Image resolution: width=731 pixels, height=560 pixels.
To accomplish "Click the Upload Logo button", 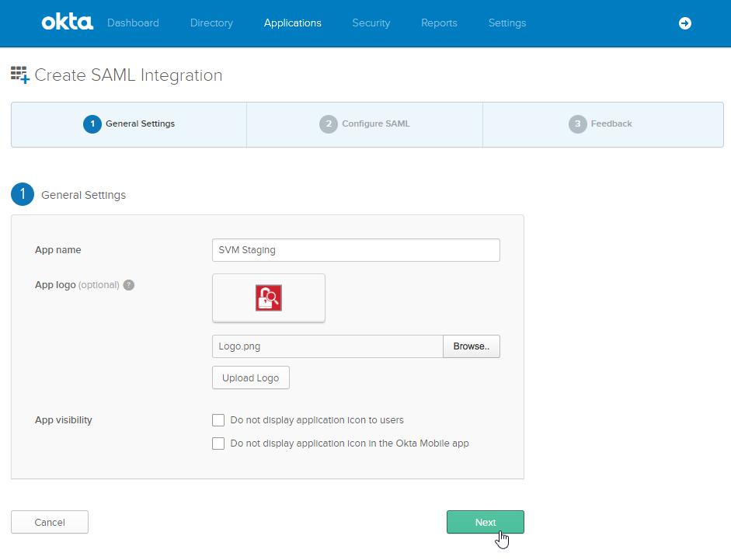I will tap(251, 377).
